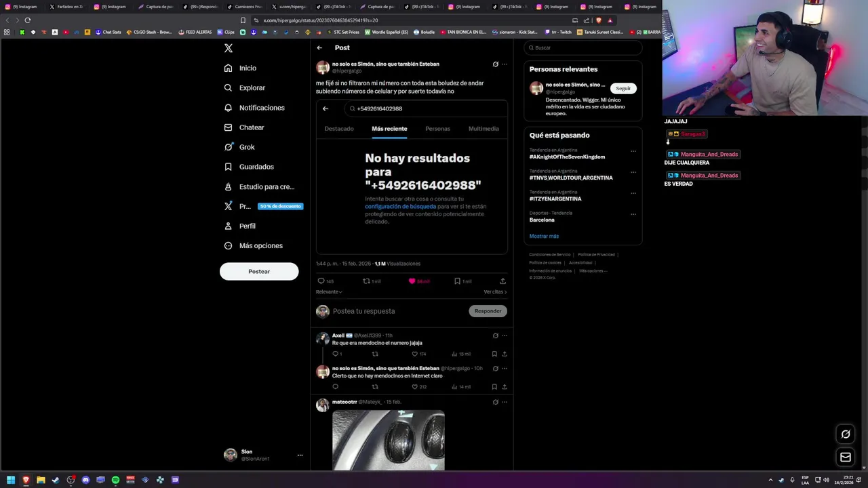
Task: Open Notificaciones in the sidebar
Action: [x=254, y=108]
